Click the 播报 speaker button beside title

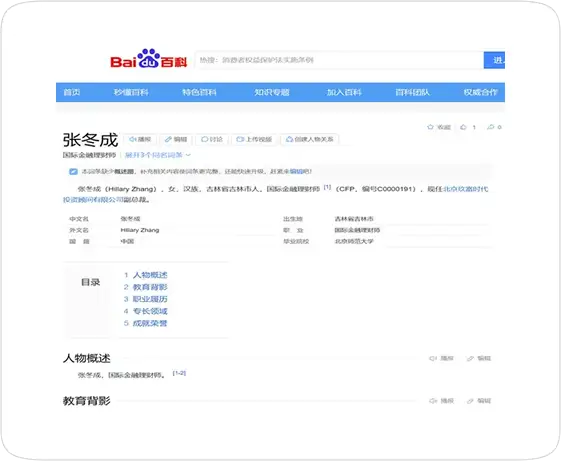pyautogui.click(x=140, y=139)
